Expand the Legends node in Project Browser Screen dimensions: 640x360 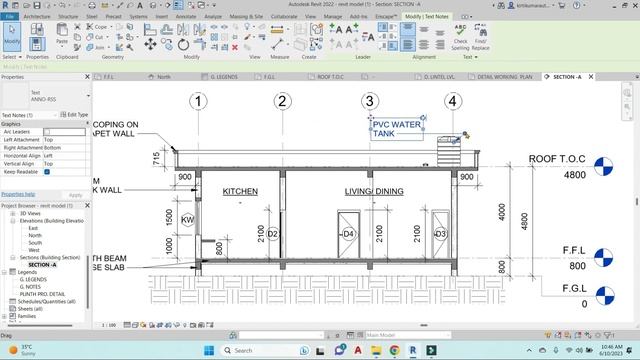[4, 272]
